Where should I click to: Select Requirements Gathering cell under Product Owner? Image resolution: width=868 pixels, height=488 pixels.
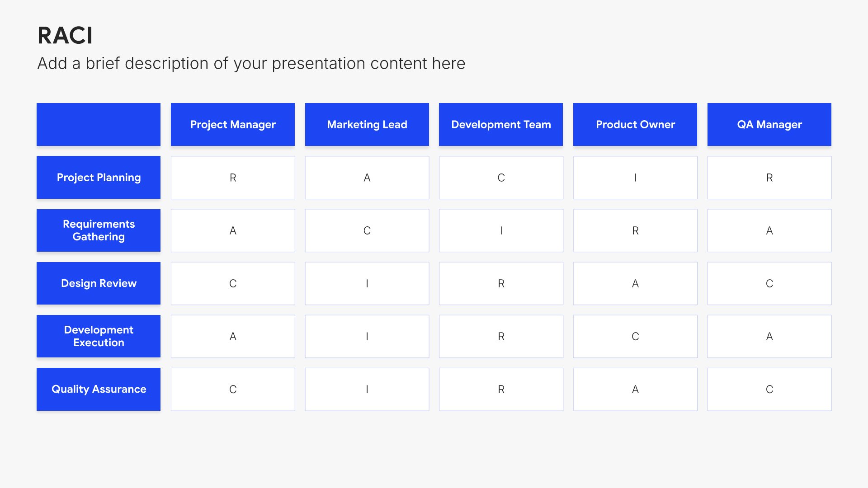coord(635,230)
